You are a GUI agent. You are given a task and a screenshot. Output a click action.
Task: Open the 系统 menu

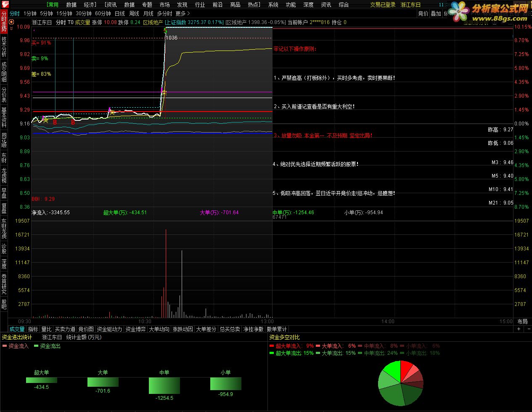click(273, 5)
